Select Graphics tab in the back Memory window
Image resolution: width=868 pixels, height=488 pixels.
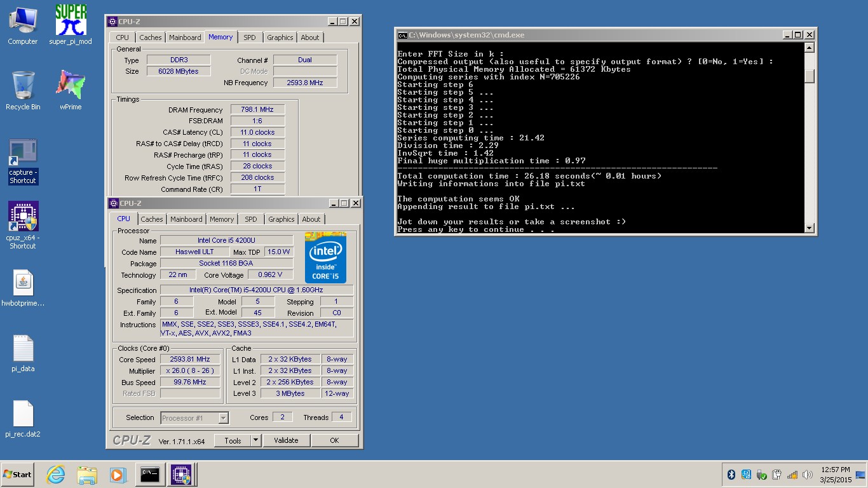280,37
